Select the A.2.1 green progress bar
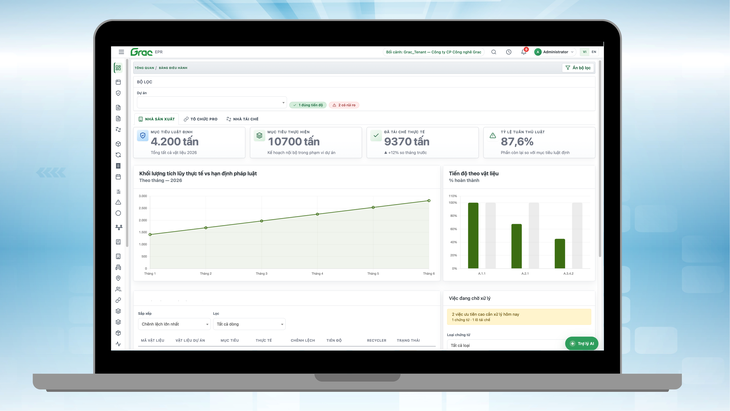The width and height of the screenshot is (730, 411). pyautogui.click(x=516, y=246)
